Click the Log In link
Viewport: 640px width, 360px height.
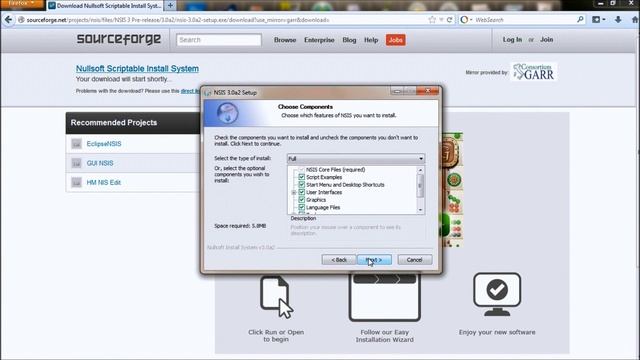[512, 40]
